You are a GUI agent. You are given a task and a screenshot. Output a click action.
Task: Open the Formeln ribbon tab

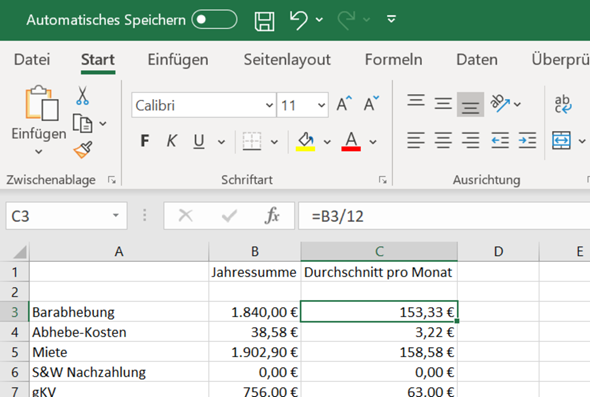click(394, 59)
